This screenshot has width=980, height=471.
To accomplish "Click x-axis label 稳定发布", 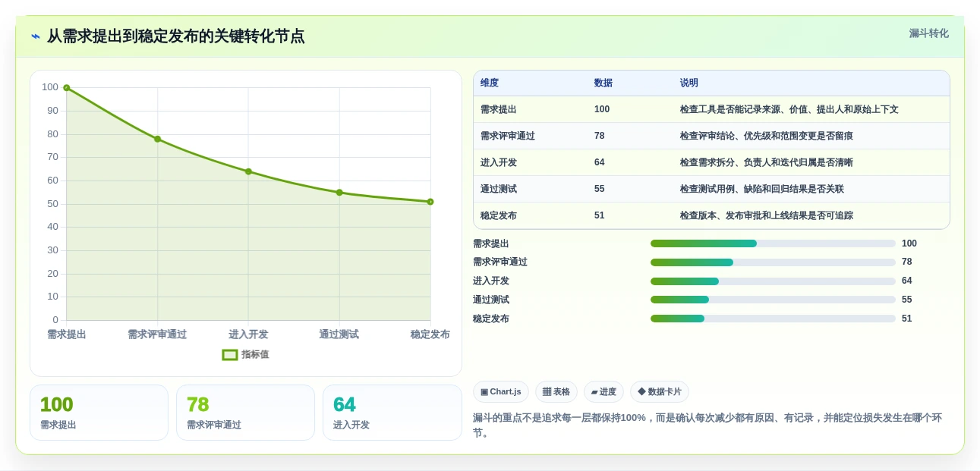I will point(430,334).
